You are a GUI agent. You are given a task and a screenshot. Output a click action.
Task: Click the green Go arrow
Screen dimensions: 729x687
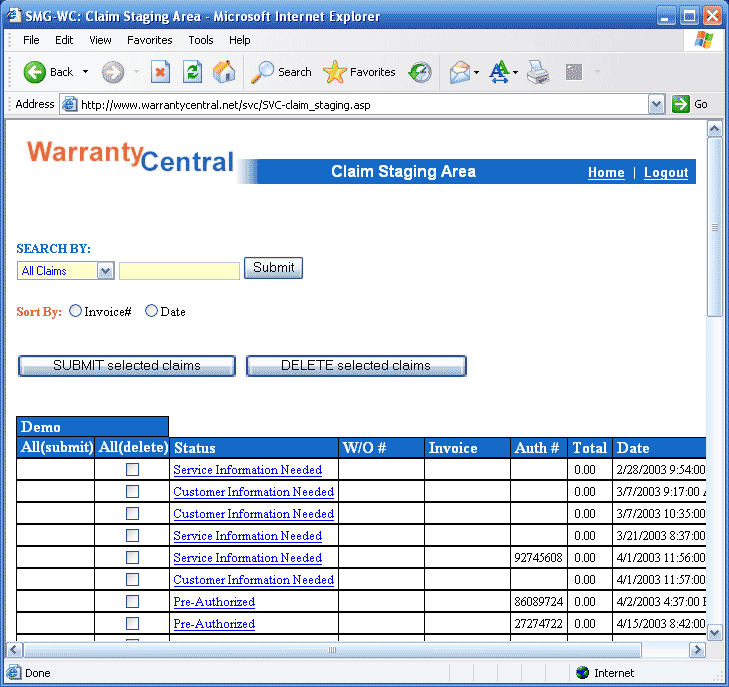[681, 104]
